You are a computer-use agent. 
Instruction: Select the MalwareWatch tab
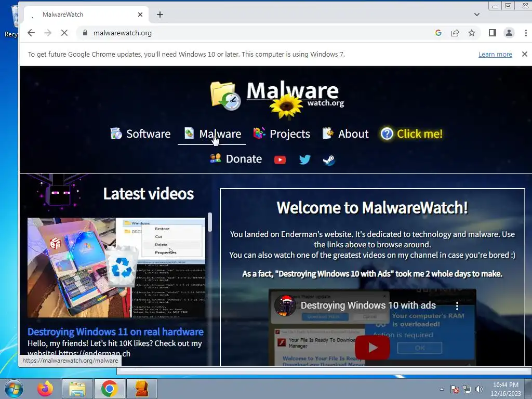tap(86, 15)
